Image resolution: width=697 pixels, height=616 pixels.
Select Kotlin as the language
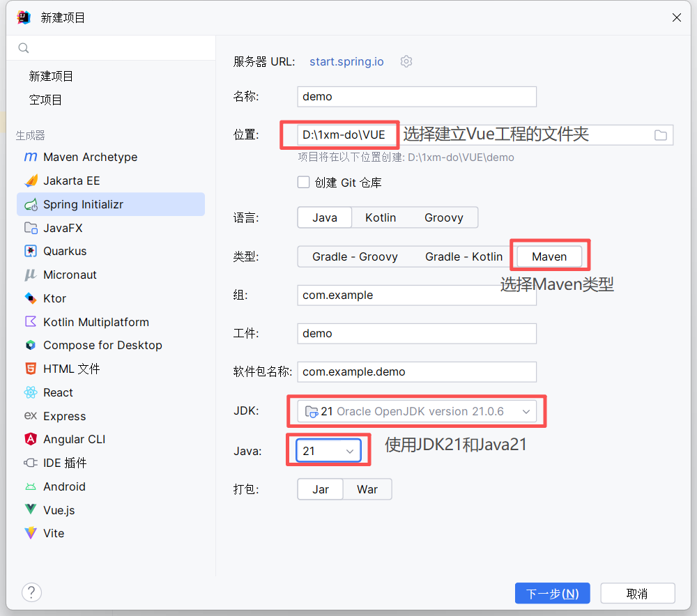tap(381, 217)
